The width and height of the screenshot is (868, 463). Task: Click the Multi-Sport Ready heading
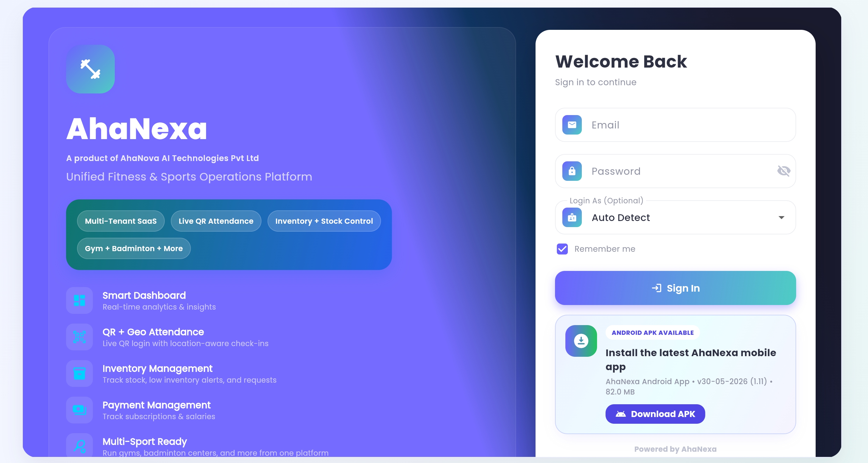[x=145, y=441]
